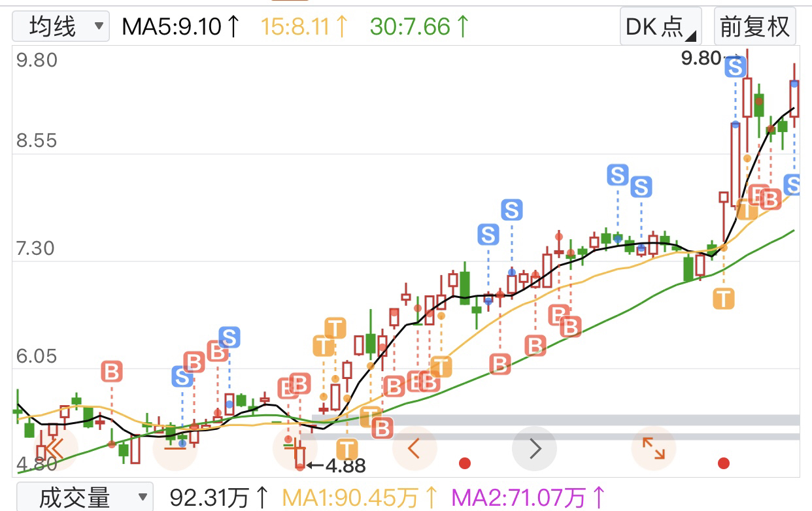This screenshot has width=812, height=511.
Task: Open the 成交量 sub-chart indicator dropdown
Action: coord(84,498)
